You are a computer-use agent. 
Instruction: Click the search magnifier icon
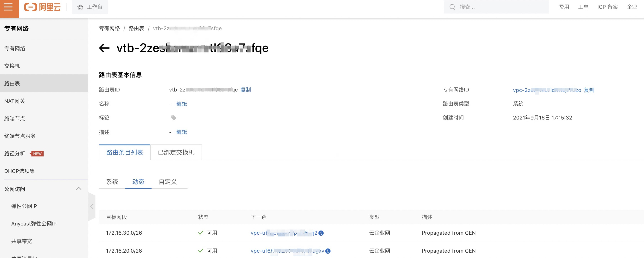coord(452,7)
